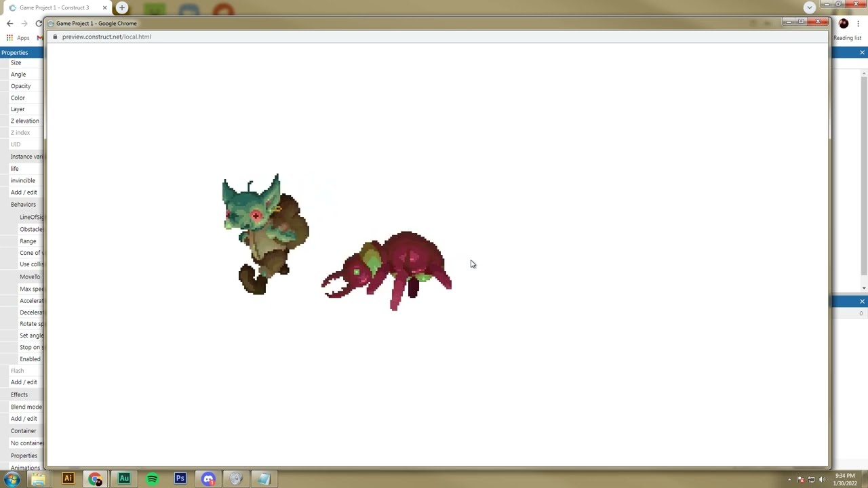Select the Enabled property row
868x488 pixels.
tap(30, 359)
